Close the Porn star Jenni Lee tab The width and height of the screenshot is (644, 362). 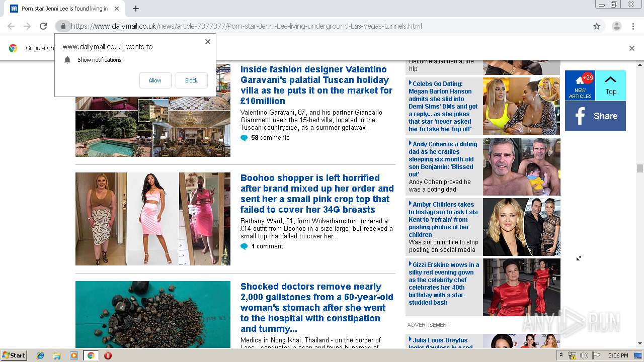117,9
